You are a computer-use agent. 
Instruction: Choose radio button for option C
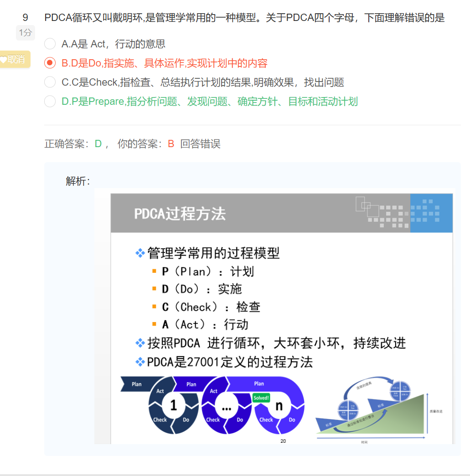(x=50, y=82)
